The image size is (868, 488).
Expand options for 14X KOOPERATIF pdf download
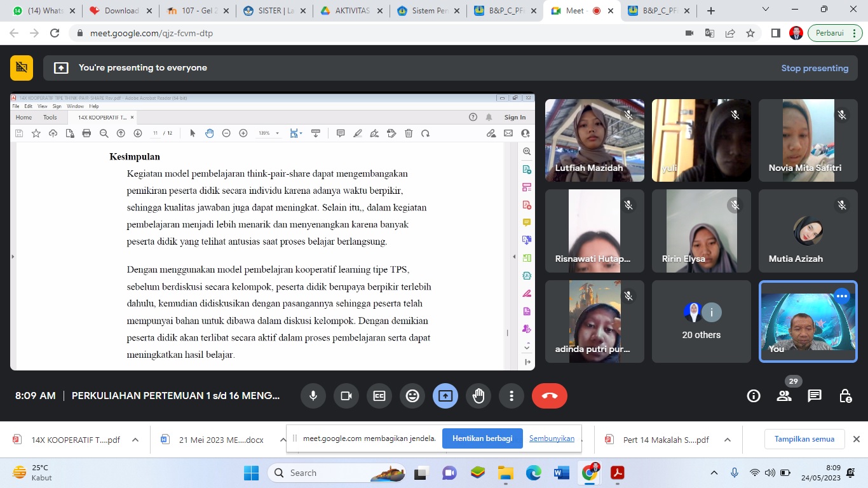(x=135, y=440)
